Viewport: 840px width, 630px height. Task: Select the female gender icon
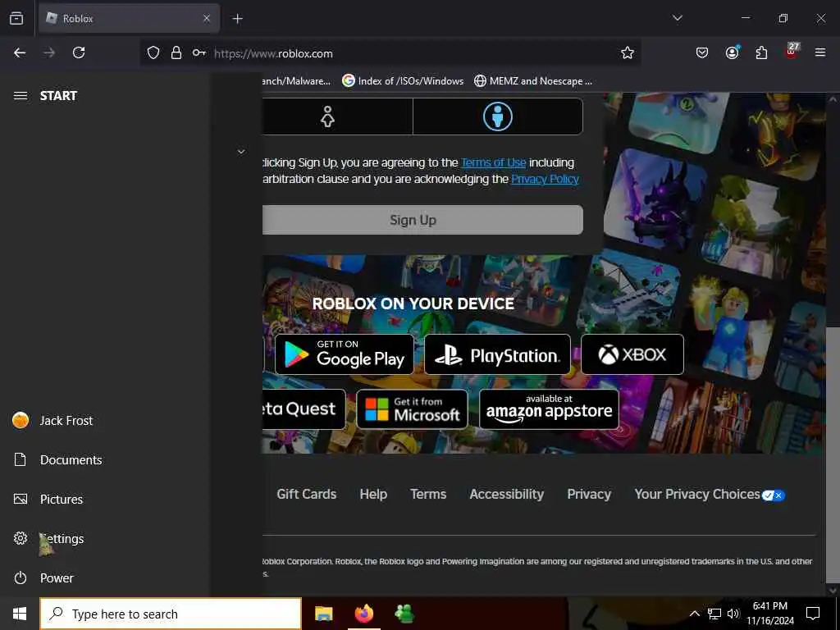click(x=327, y=116)
